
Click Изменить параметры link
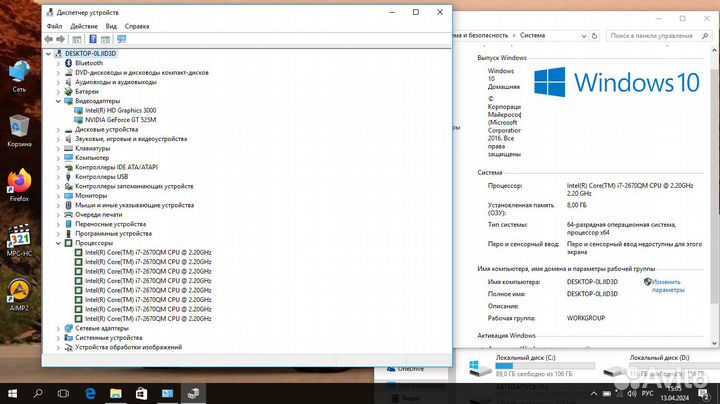[x=668, y=286]
